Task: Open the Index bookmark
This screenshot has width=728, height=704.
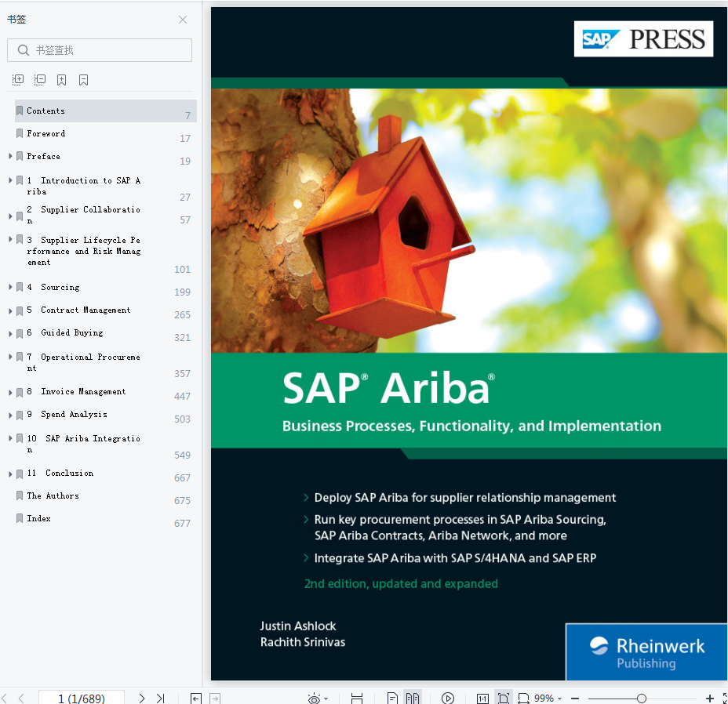Action: [x=38, y=518]
